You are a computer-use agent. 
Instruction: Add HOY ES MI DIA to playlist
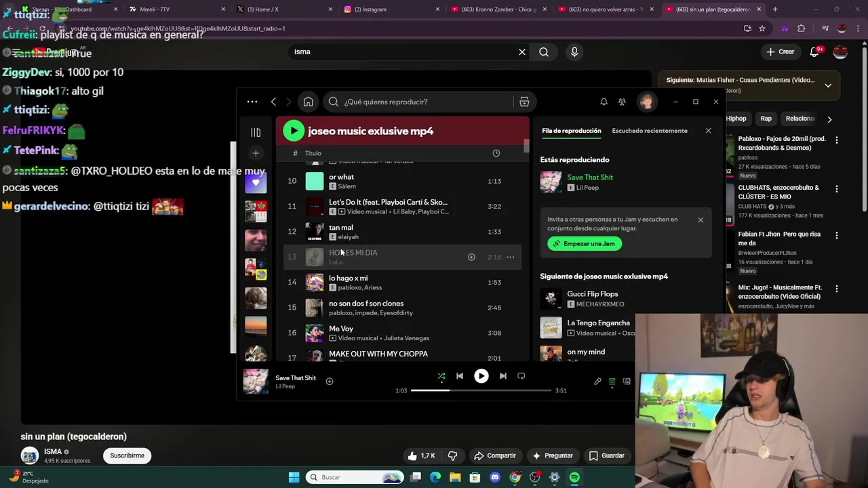[471, 257]
